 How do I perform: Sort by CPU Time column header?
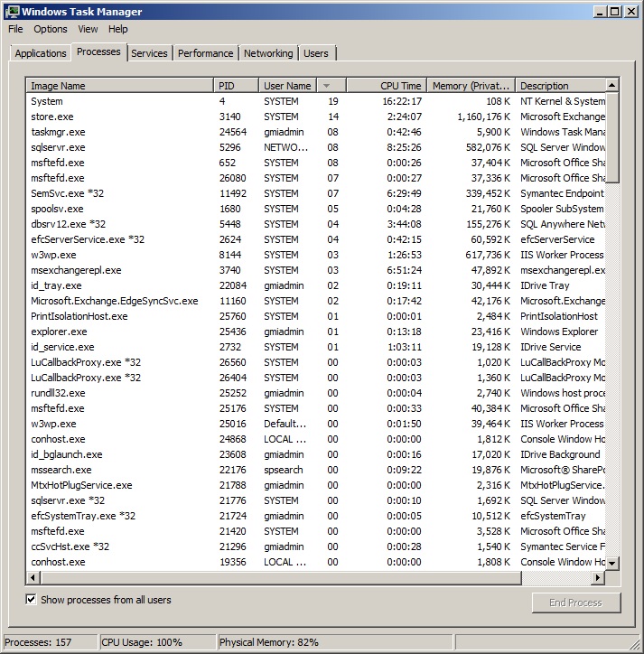(x=387, y=86)
